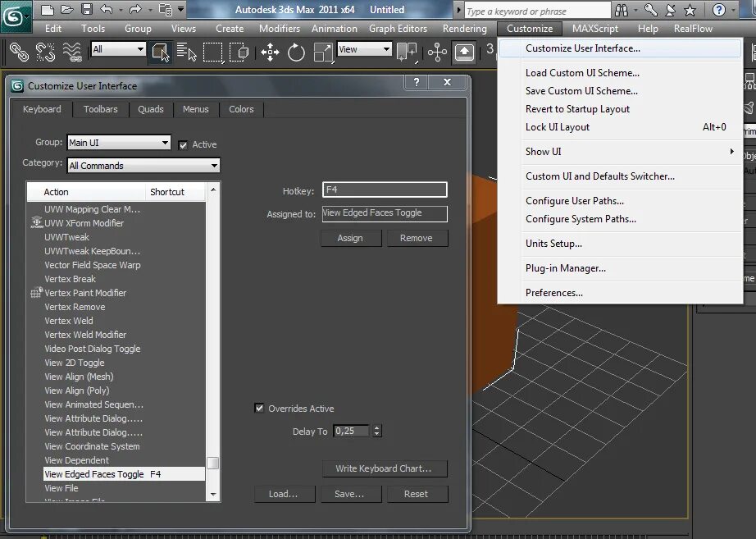
Task: Click the Open File folder icon
Action: coord(67,9)
